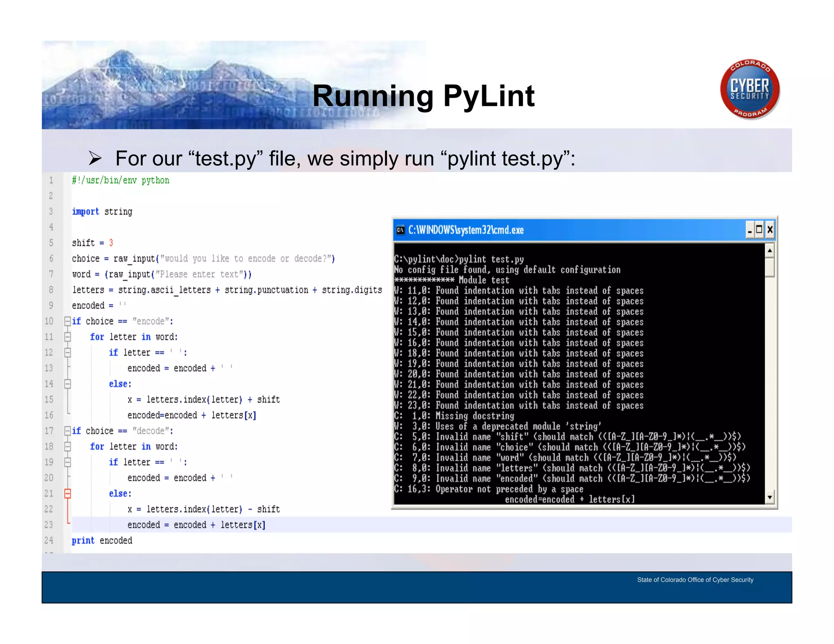Close the cmd.exe window

click(x=770, y=230)
